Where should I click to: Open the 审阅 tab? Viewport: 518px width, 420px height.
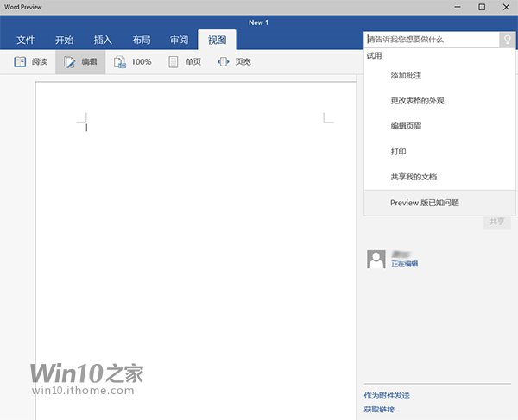pyautogui.click(x=179, y=40)
